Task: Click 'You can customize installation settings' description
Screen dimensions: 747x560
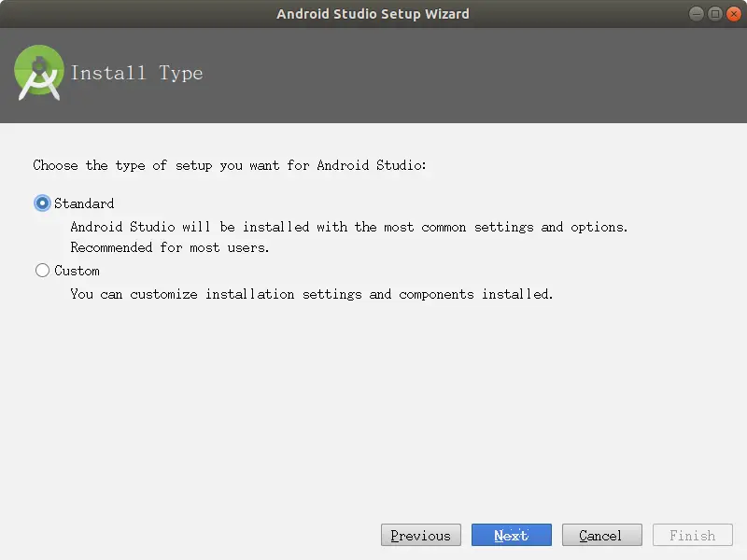Action: pos(312,294)
